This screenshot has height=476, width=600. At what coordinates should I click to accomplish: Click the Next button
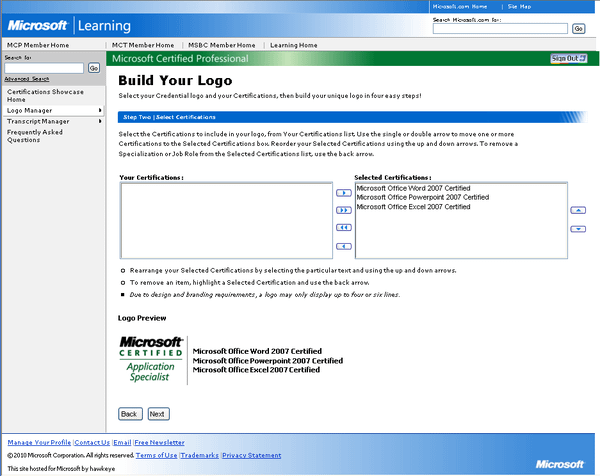point(158,414)
